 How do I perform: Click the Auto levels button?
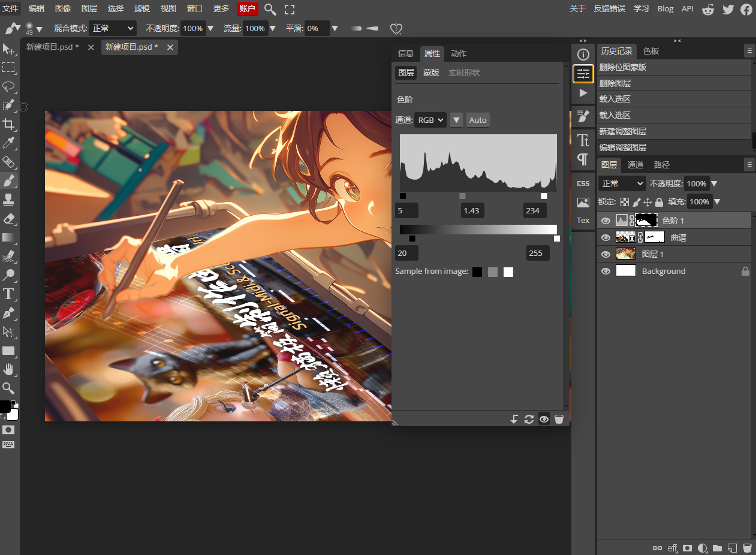point(478,120)
